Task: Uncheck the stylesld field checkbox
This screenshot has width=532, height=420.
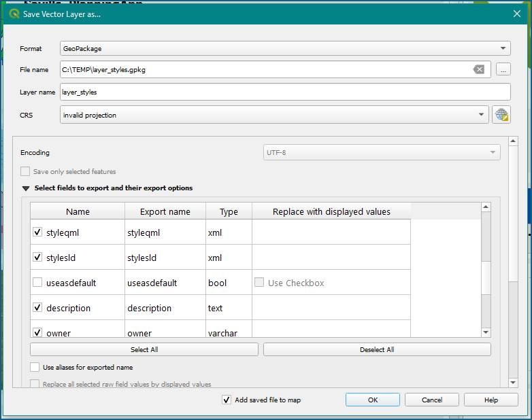Action: pos(37,258)
